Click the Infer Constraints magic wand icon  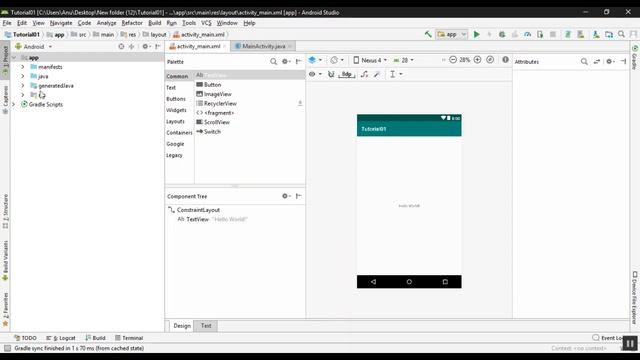377,74
